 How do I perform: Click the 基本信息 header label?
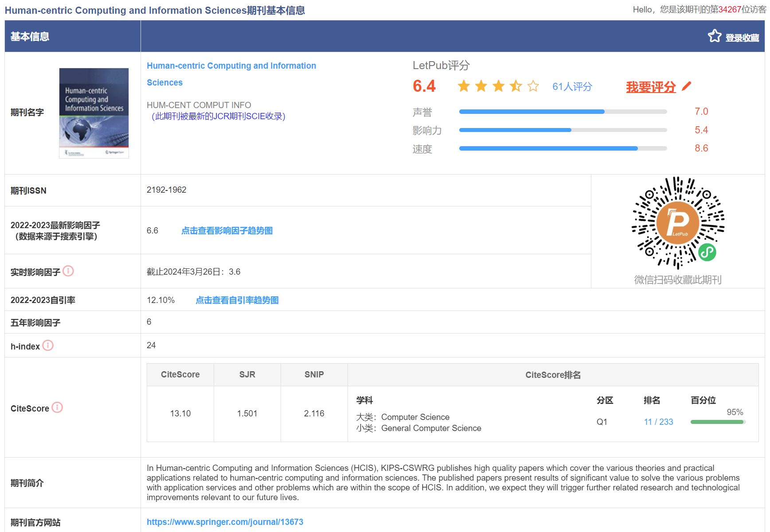coord(30,37)
